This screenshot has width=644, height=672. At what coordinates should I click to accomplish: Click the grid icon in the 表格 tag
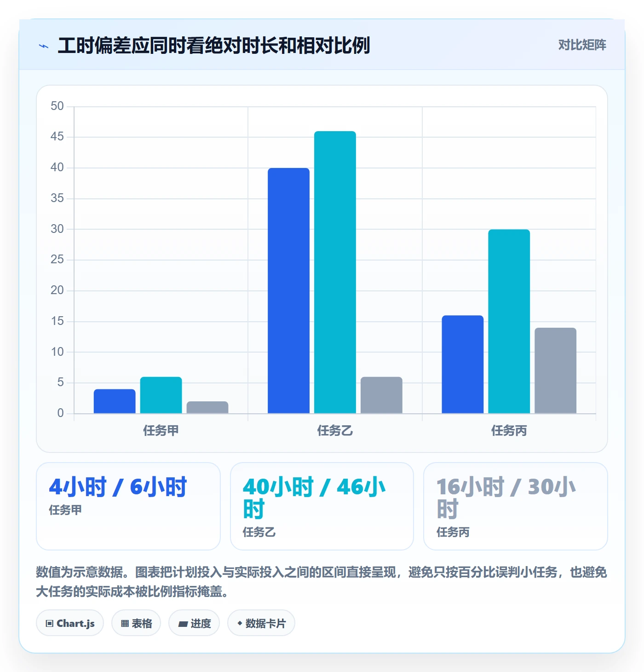click(x=125, y=624)
